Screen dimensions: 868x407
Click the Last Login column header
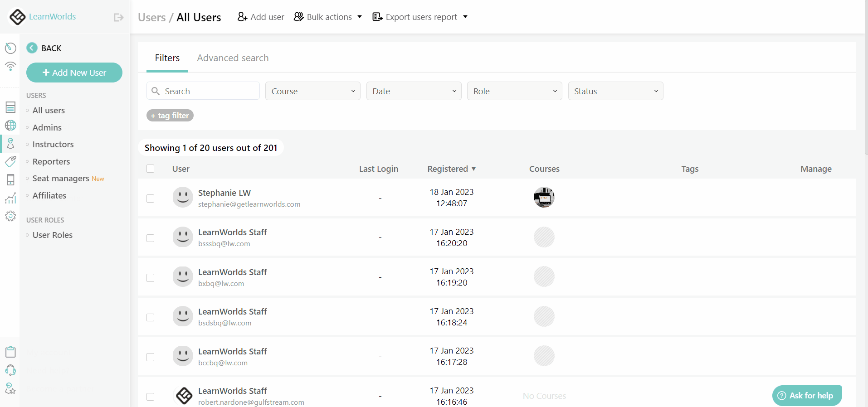point(379,169)
